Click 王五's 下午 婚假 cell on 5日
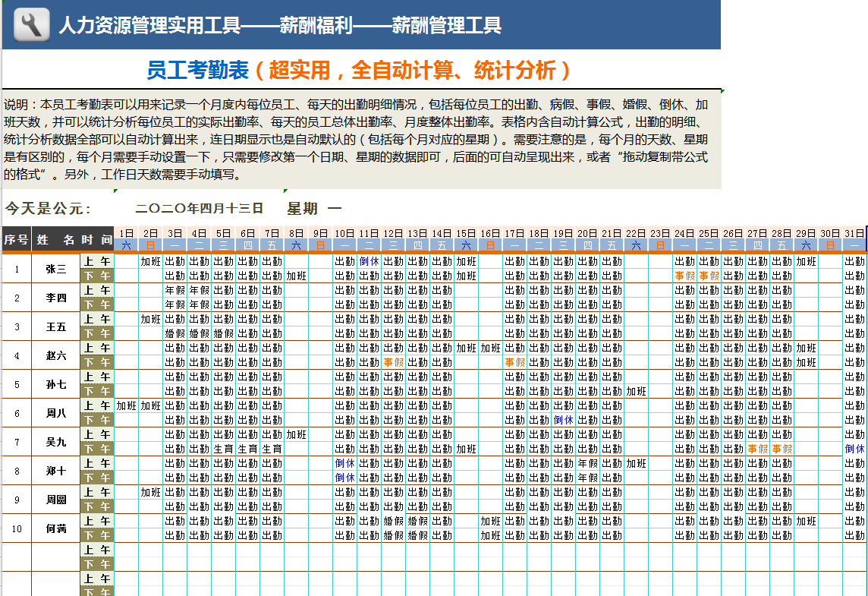The image size is (868, 596). 224,333
